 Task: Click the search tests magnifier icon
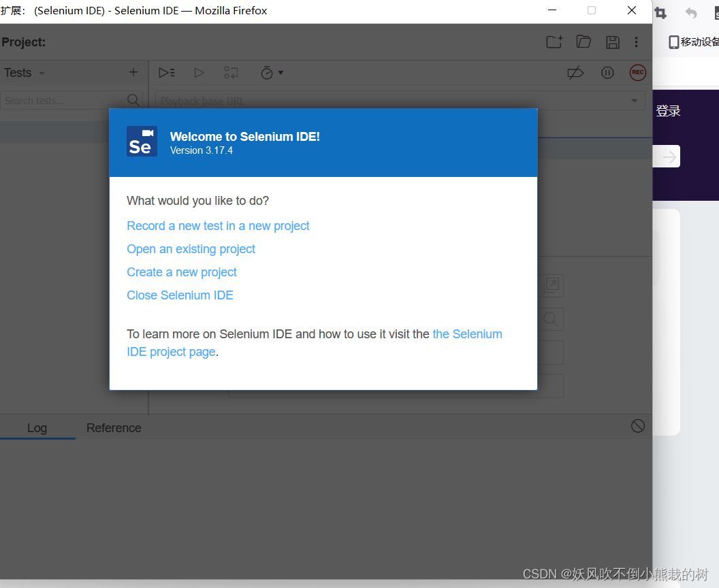coord(133,100)
